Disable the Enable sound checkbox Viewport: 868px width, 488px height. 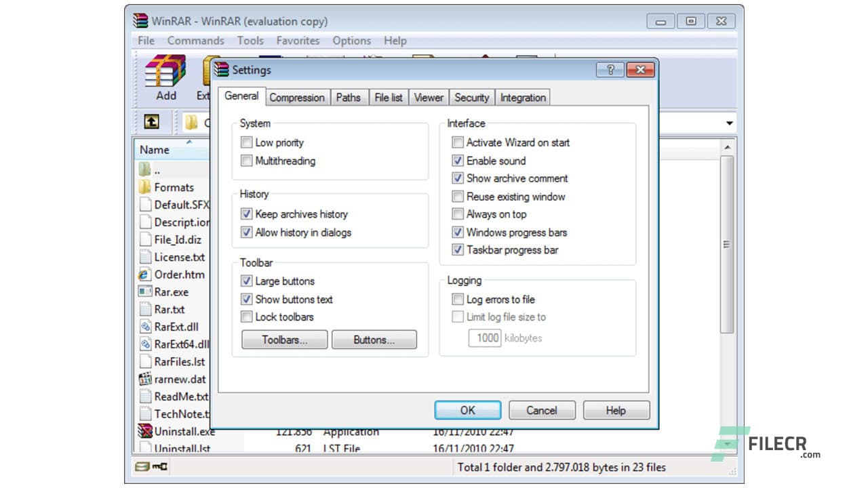tap(458, 161)
